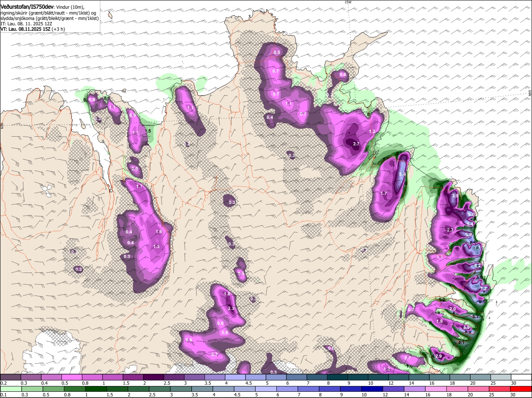Click the 4.1 value in the southeast rain band
Viewport: 532px width, 398px height.
(461, 343)
